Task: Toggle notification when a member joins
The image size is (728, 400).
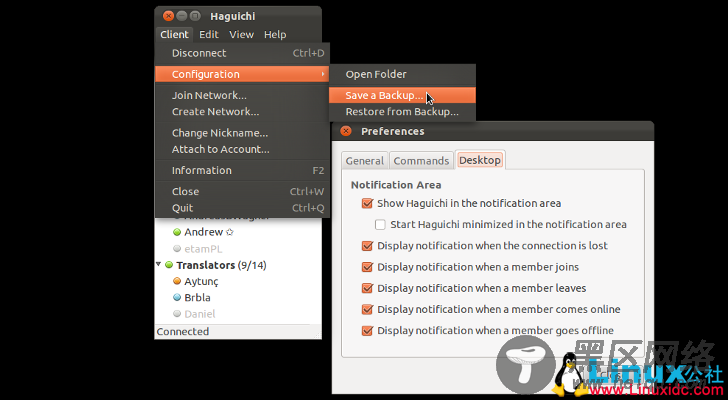Action: click(x=367, y=267)
